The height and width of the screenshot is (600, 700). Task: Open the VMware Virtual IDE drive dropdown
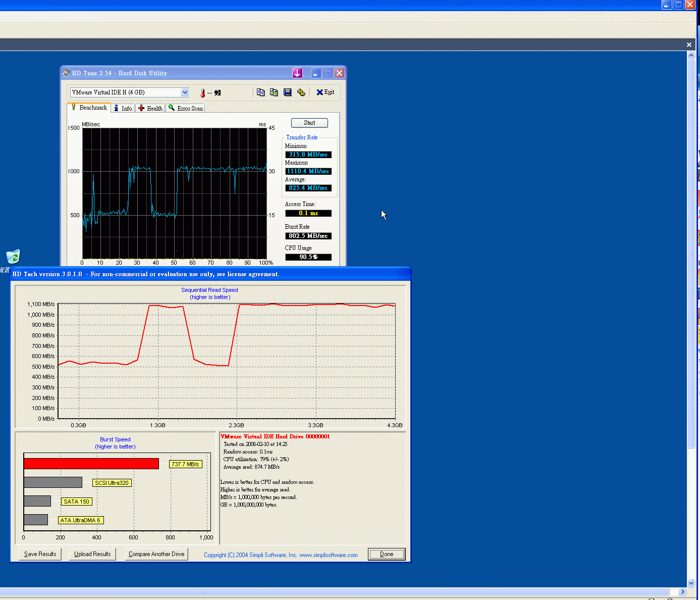click(185, 92)
